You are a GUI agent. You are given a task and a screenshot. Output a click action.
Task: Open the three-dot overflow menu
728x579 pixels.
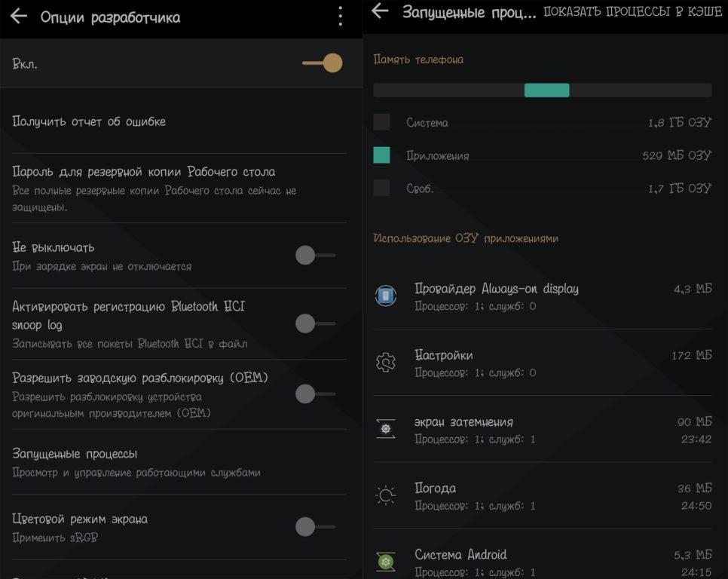tap(341, 17)
